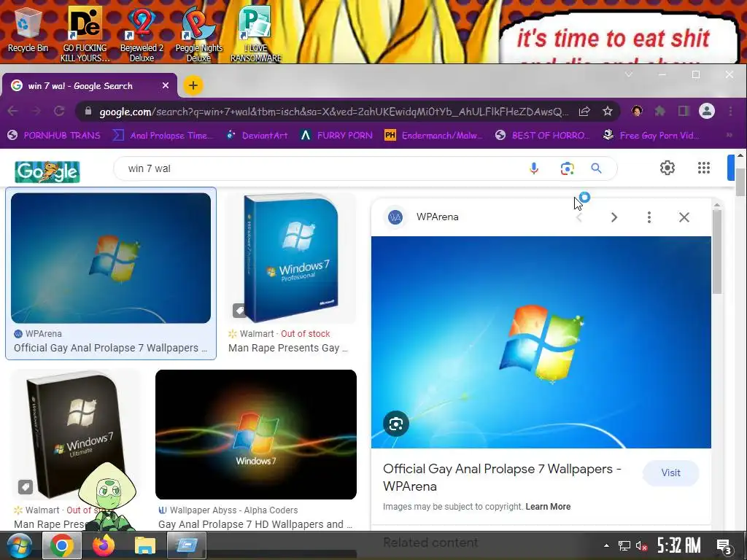Viewport: 747px width, 560px height.
Task: Go back with the browser back arrow
Action: pos(13,111)
